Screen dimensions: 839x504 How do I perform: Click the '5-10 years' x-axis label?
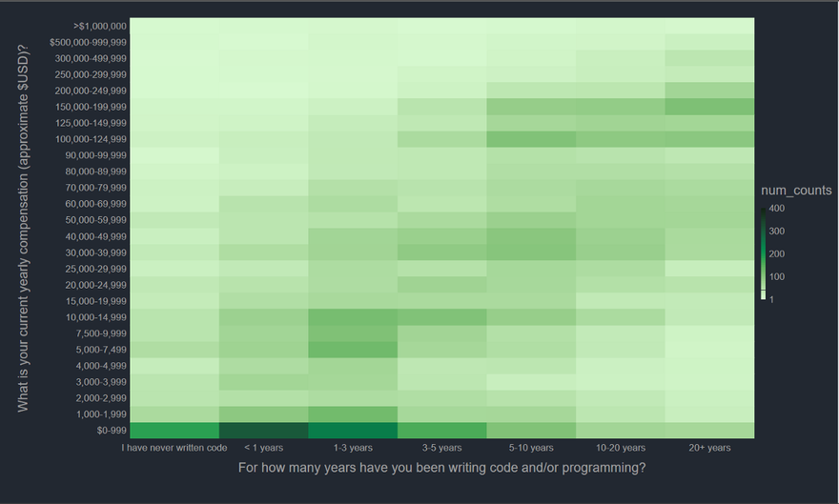pos(531,447)
